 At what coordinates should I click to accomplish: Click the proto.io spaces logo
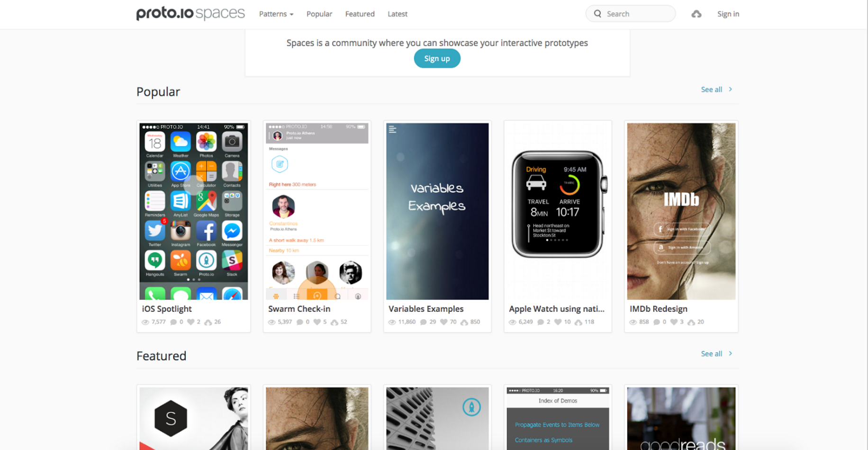tap(190, 13)
